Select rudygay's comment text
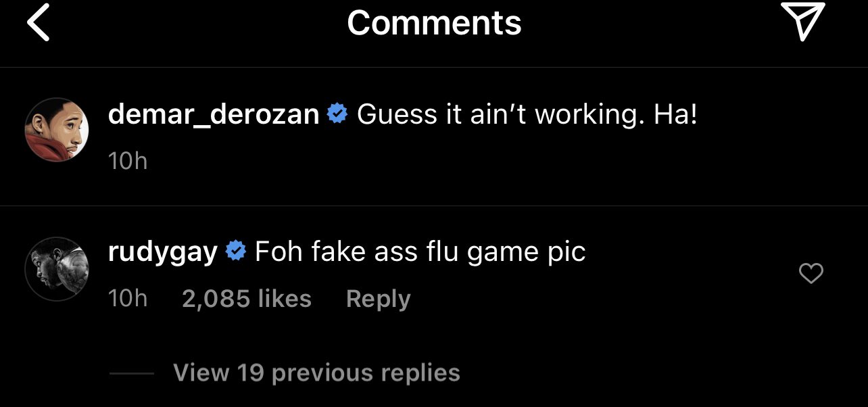 click(419, 250)
